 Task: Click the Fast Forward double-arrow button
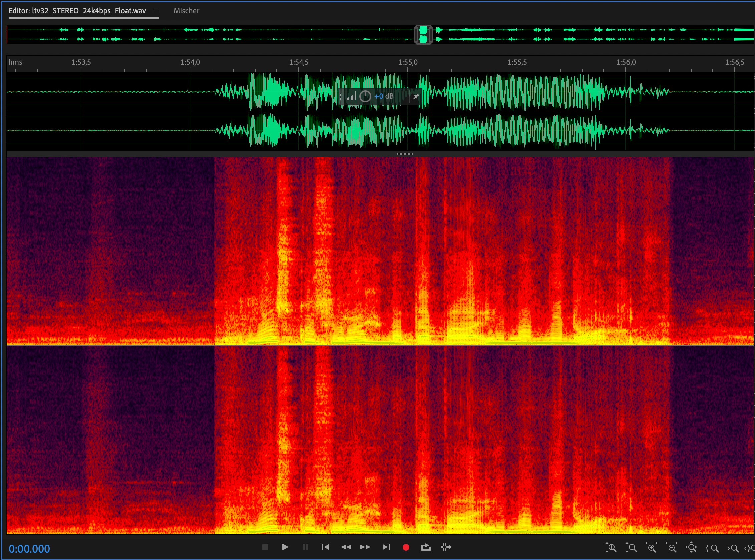click(x=365, y=547)
